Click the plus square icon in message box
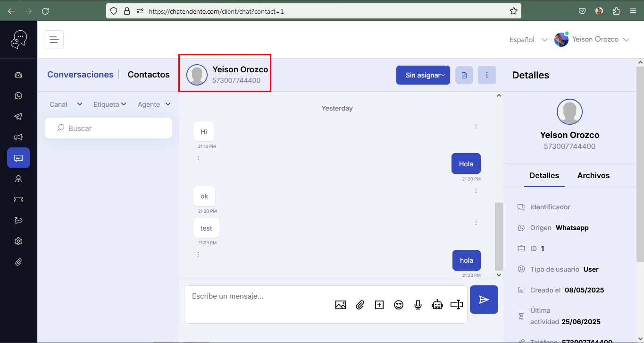The height and width of the screenshot is (343, 644). click(x=379, y=305)
